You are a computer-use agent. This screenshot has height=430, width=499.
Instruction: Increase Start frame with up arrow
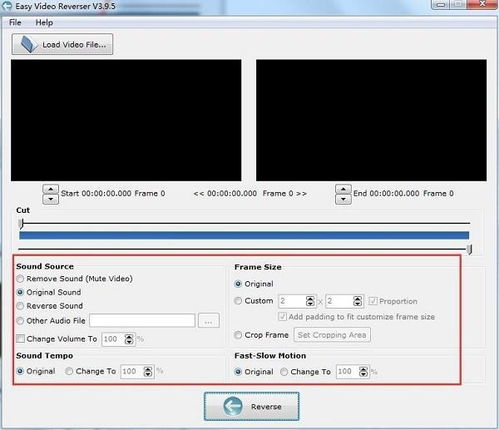point(51,189)
